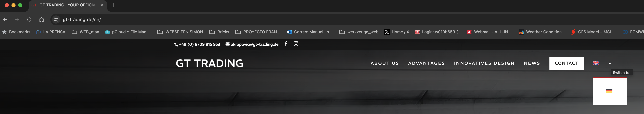This screenshot has width=644, height=114.
Task: Expand the language dropdown chevron
Action: click(610, 63)
